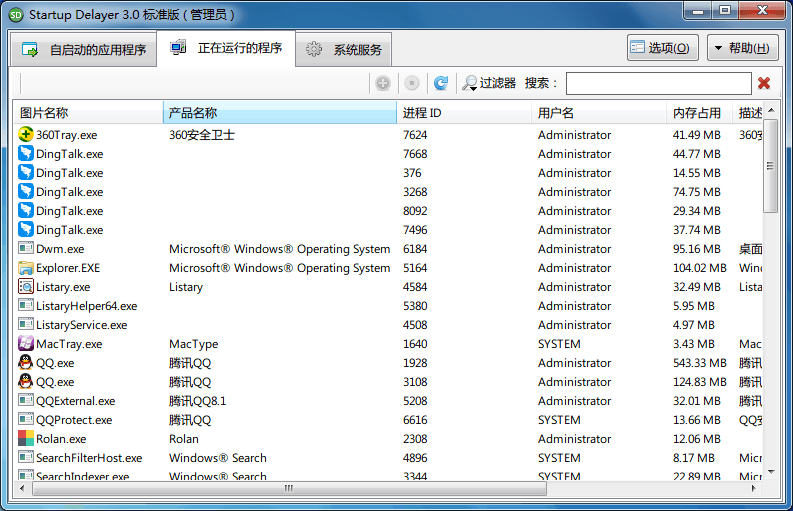The width and height of the screenshot is (793, 511).
Task: Sort list by 进程 ID column header
Action: click(422, 113)
